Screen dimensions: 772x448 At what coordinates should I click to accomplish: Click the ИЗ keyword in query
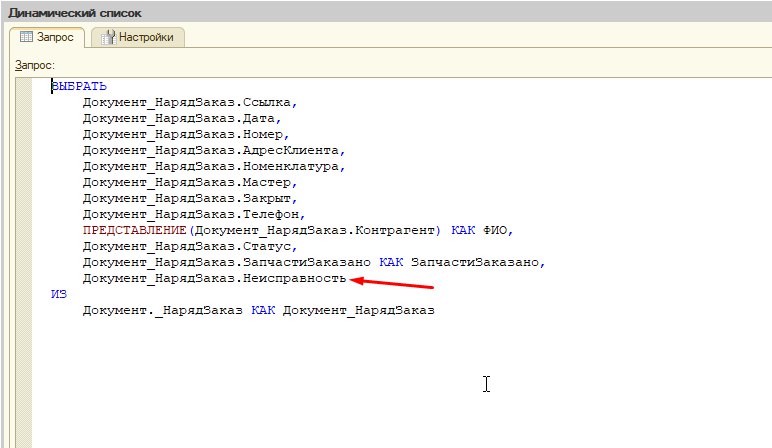(x=59, y=294)
